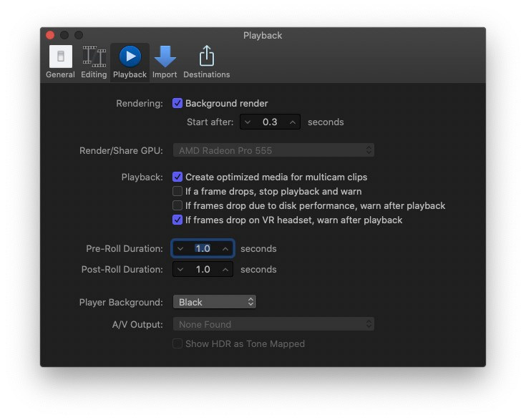Open the General preferences pane icon
Image resolution: width=526 pixels, height=420 pixels.
(x=61, y=57)
